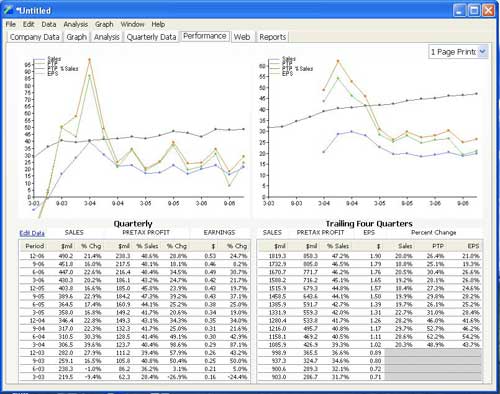Image resolution: width=500 pixels, height=394 pixels.
Task: Maximize the Untitled window
Action: point(474,10)
